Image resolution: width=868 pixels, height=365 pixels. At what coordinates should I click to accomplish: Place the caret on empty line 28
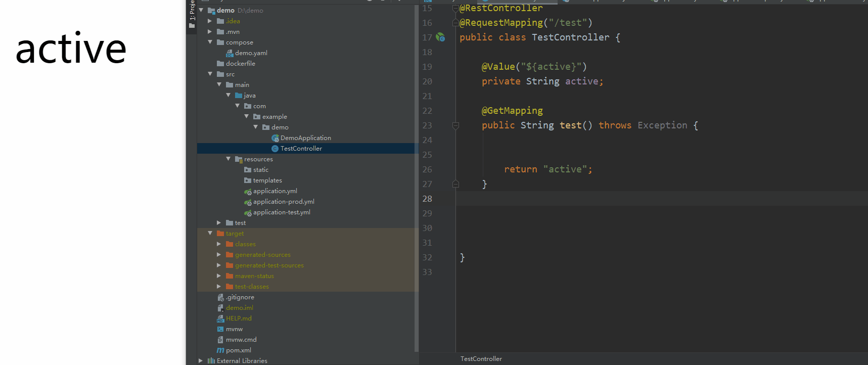[x=662, y=199]
